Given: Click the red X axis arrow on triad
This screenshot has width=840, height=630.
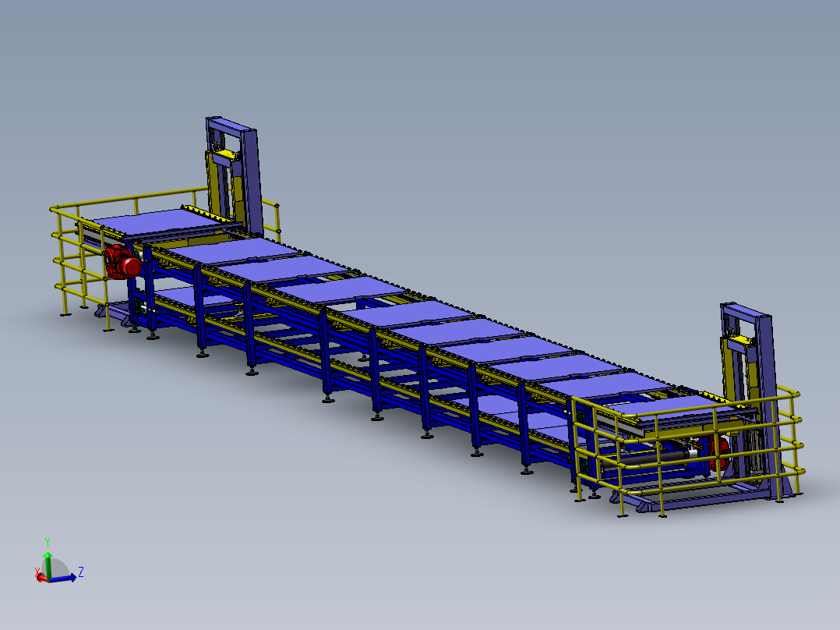Looking at the screenshot, I should coord(41,577).
